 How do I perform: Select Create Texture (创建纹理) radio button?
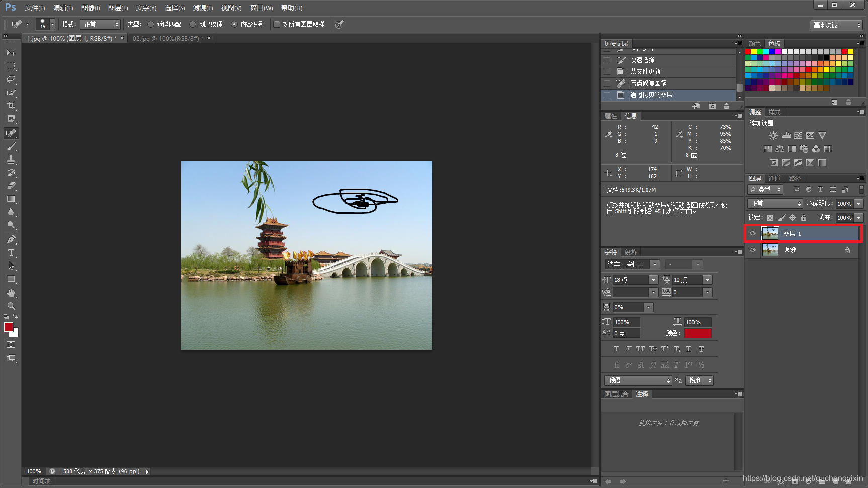(193, 24)
